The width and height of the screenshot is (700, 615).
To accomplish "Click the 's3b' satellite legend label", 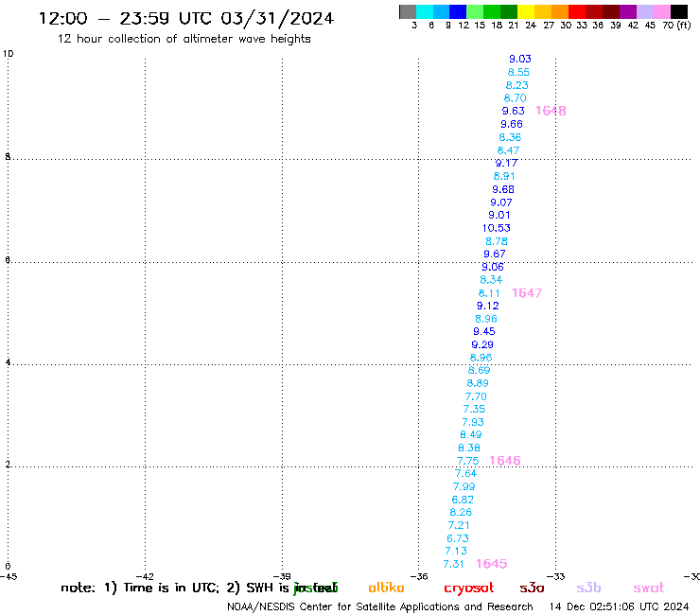I will (x=588, y=588).
